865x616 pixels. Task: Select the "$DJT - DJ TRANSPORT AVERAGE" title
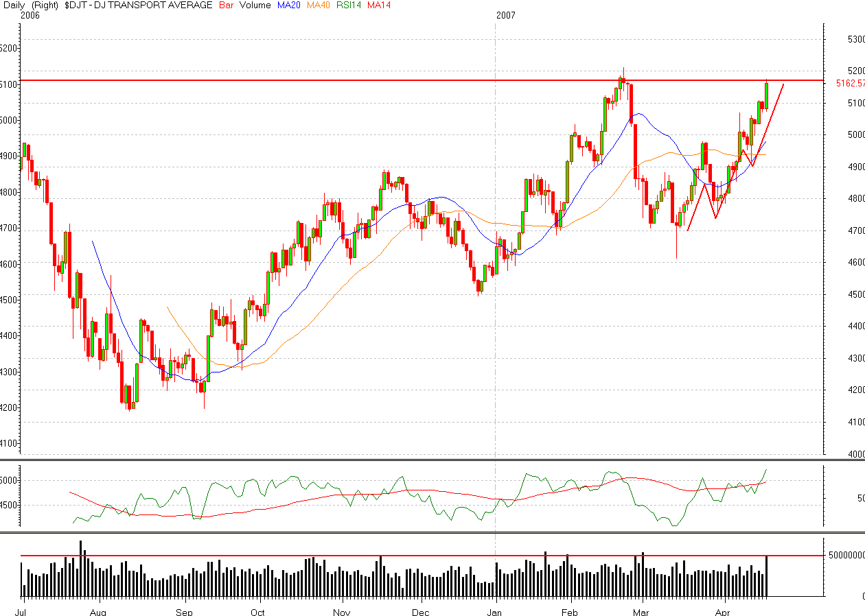138,5
